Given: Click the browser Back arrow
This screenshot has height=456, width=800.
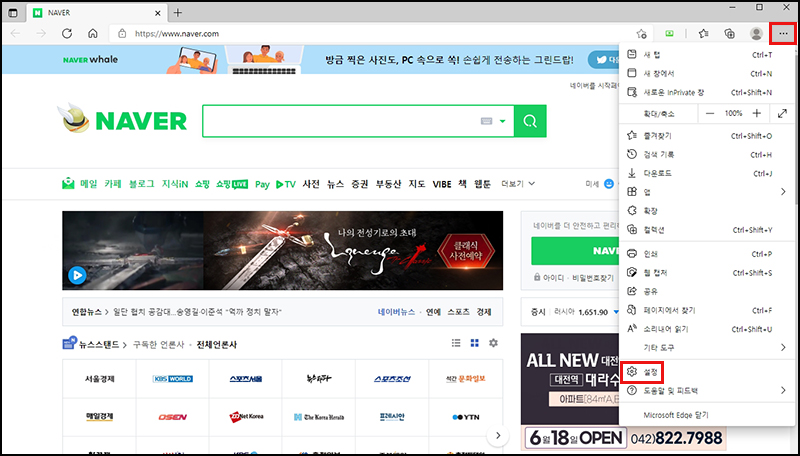Looking at the screenshot, I should coord(16,34).
